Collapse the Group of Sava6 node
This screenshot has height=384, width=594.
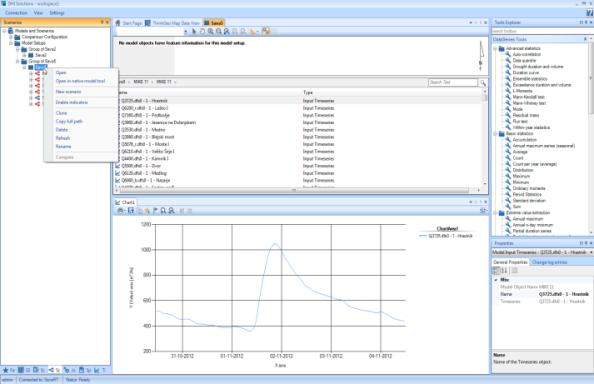[x=17, y=61]
